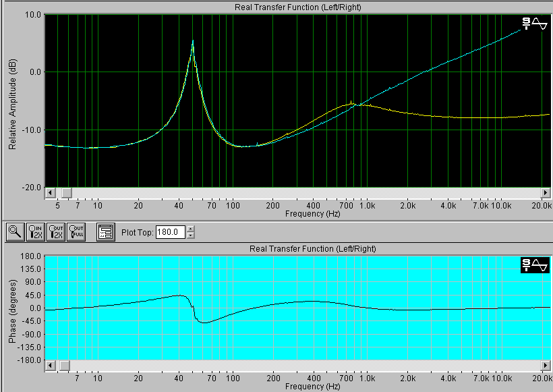Click the 'Frequency (Hz)' label under phase plot
Viewport: 553px width, 392px height.
click(312, 387)
